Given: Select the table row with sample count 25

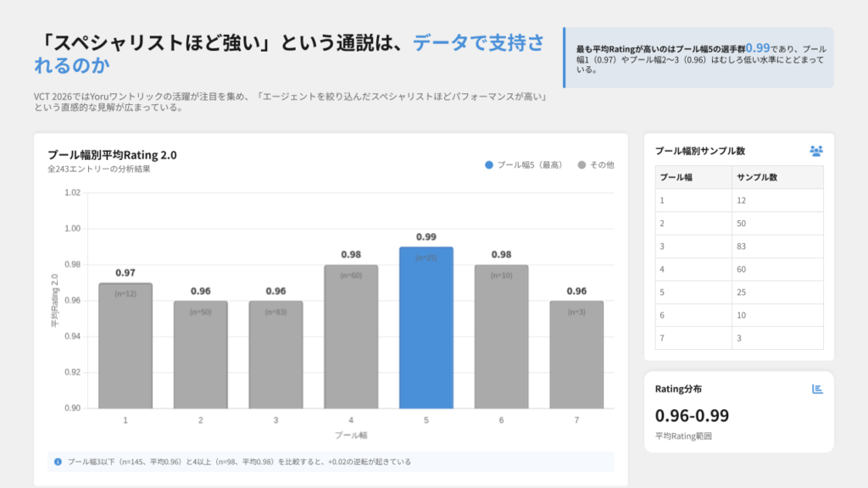Looking at the screenshot, I should pos(738,292).
